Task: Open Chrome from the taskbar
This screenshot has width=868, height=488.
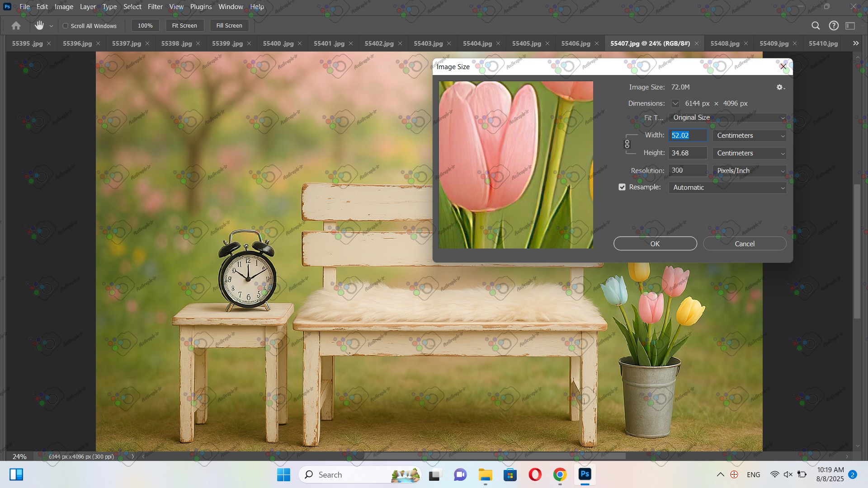Action: pyautogui.click(x=560, y=474)
